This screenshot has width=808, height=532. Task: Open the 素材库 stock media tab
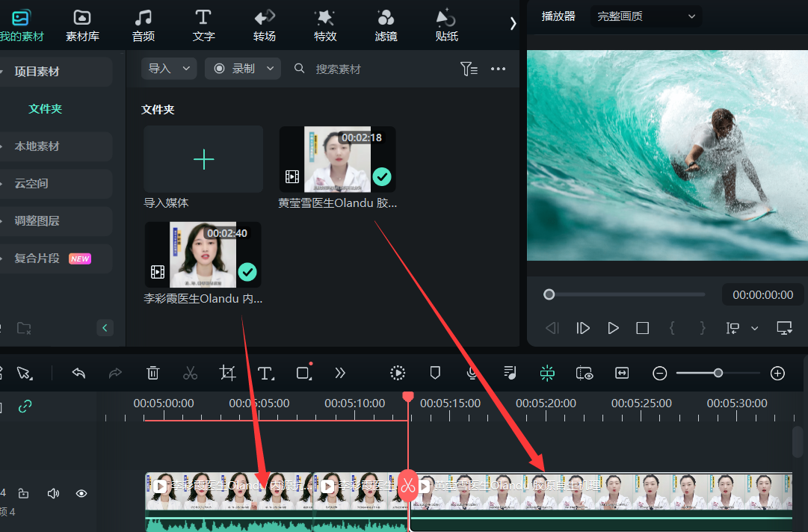[x=82, y=25]
